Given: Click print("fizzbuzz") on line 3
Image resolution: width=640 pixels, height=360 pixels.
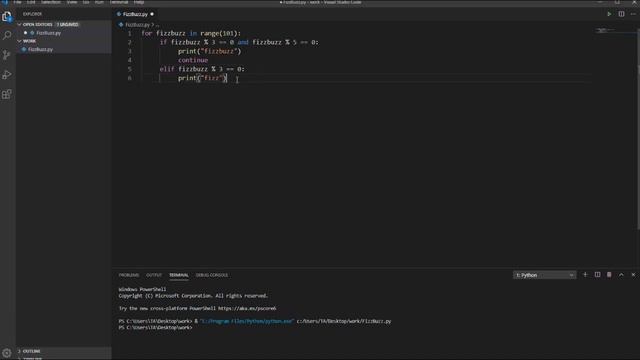Looking at the screenshot, I should [209, 51].
